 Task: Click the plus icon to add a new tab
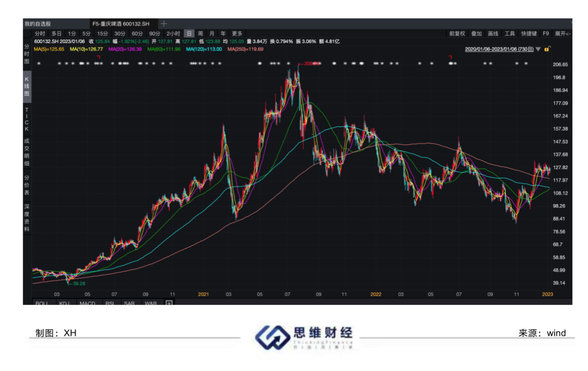point(164,24)
